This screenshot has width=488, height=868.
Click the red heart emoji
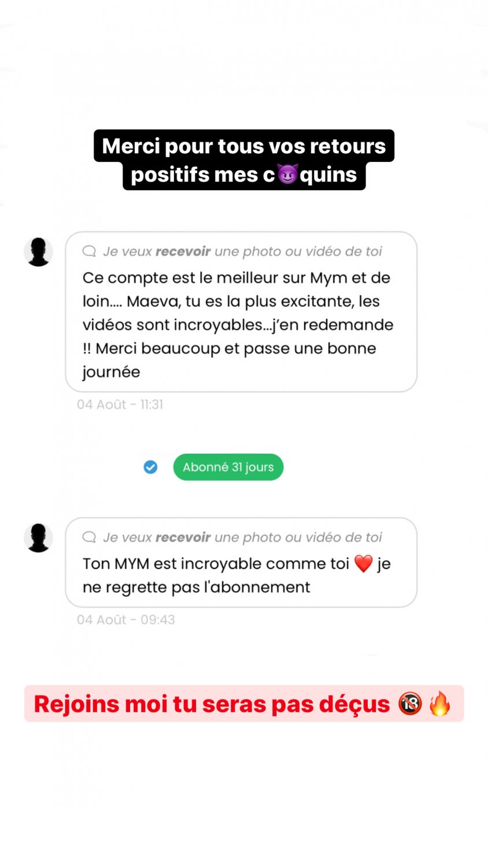363,564
